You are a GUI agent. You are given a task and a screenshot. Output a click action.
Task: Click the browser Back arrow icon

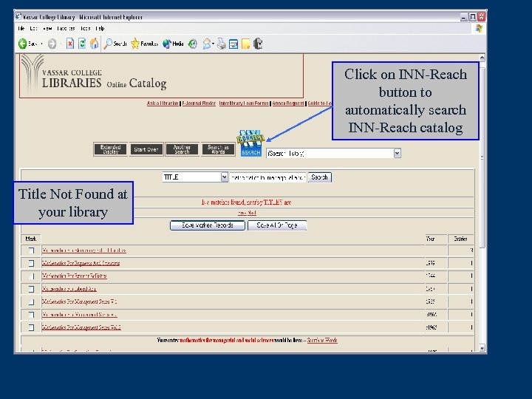[22, 44]
